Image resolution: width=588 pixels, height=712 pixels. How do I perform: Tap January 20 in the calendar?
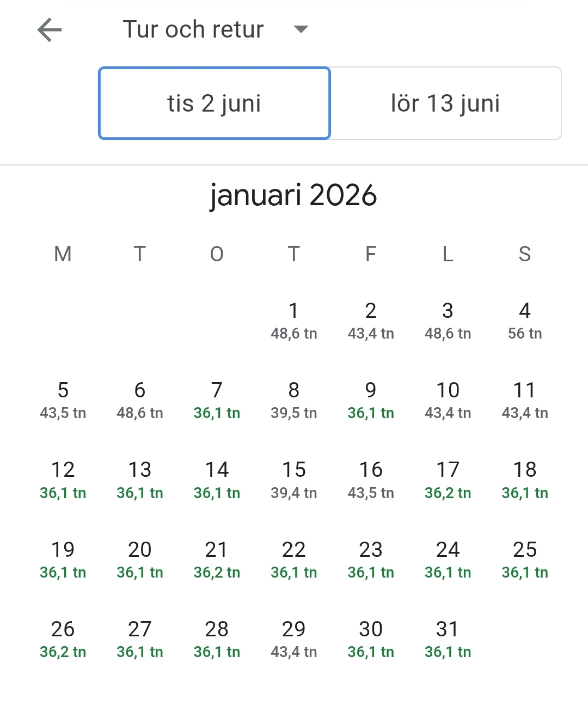click(140, 560)
